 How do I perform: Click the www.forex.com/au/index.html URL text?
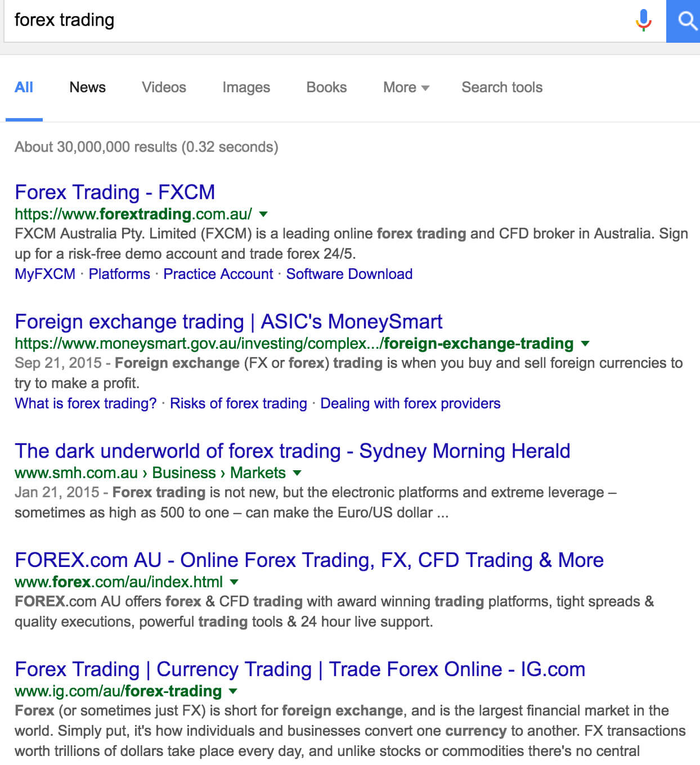tap(119, 582)
